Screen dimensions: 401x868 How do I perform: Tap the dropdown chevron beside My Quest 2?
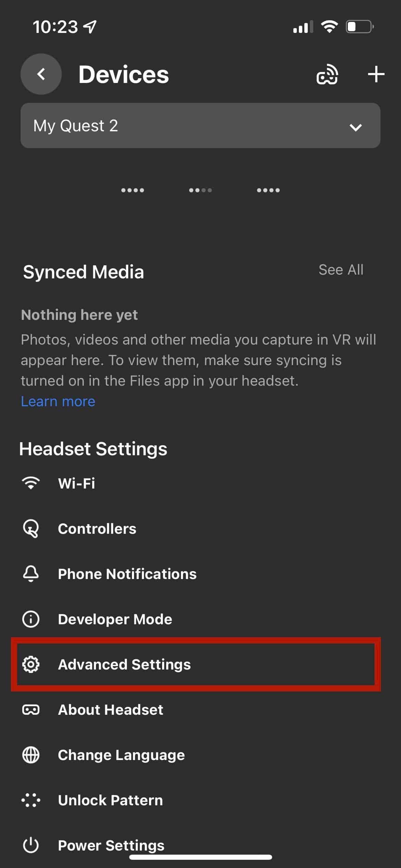coord(355,127)
